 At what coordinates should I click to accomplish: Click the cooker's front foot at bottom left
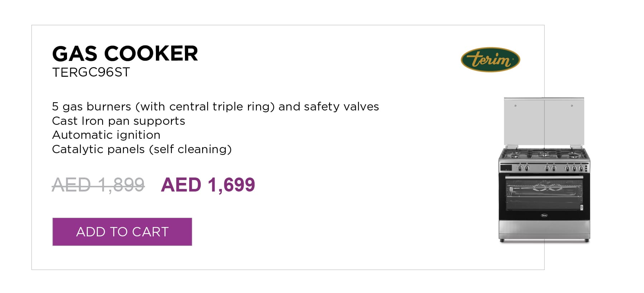click(x=502, y=241)
